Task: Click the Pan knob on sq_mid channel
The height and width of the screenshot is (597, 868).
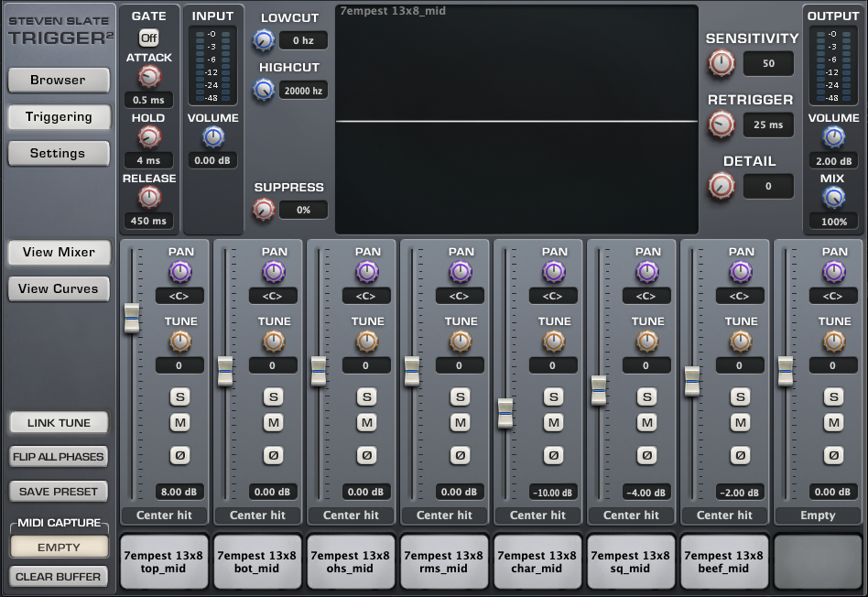Action: [x=647, y=272]
